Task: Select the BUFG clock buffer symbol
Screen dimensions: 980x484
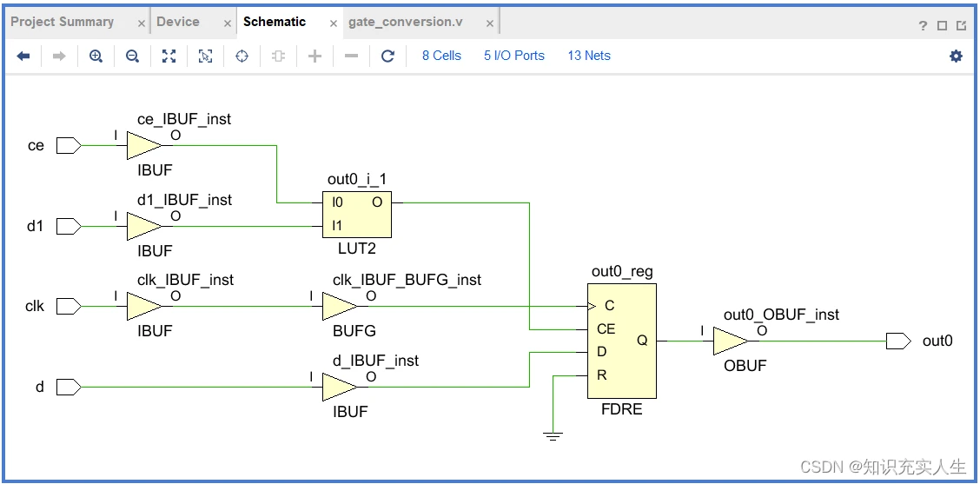Action: coord(339,307)
